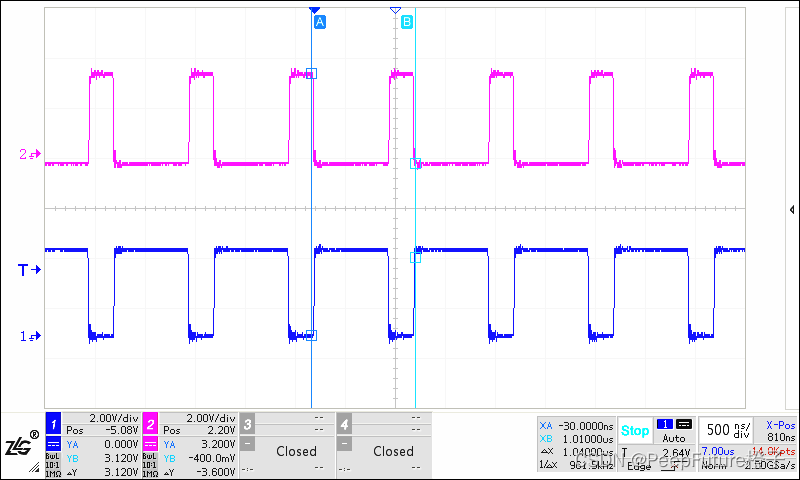
Task: Click channel 3 minus coupling icon
Action: (247, 443)
